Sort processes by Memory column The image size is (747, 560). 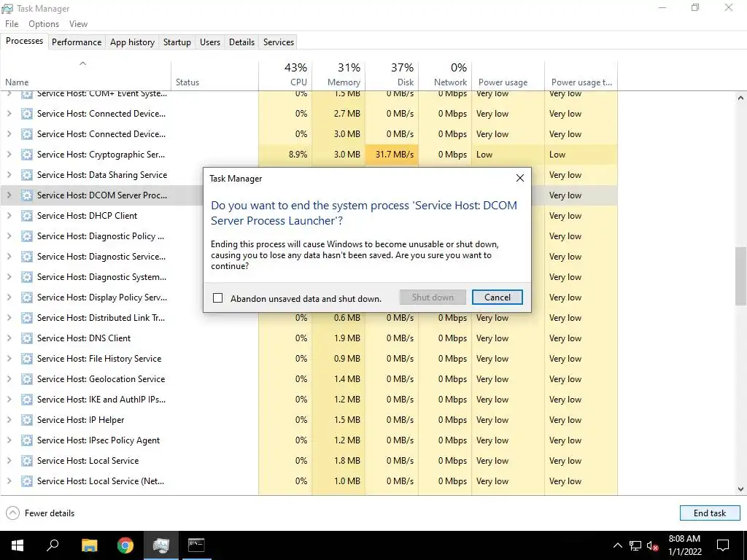point(338,75)
